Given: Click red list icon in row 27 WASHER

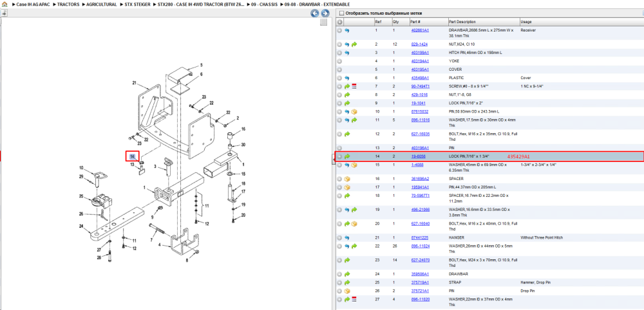Looking at the screenshot, I should pos(354,299).
